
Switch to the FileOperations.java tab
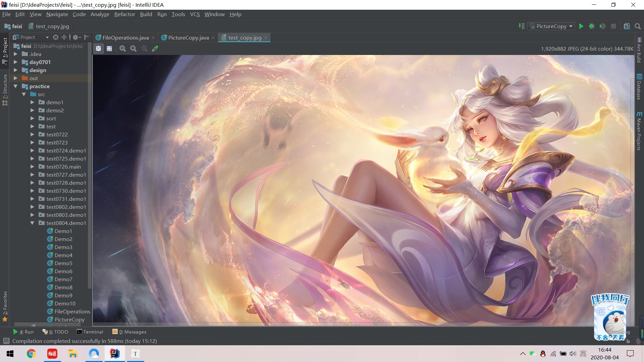pos(125,38)
